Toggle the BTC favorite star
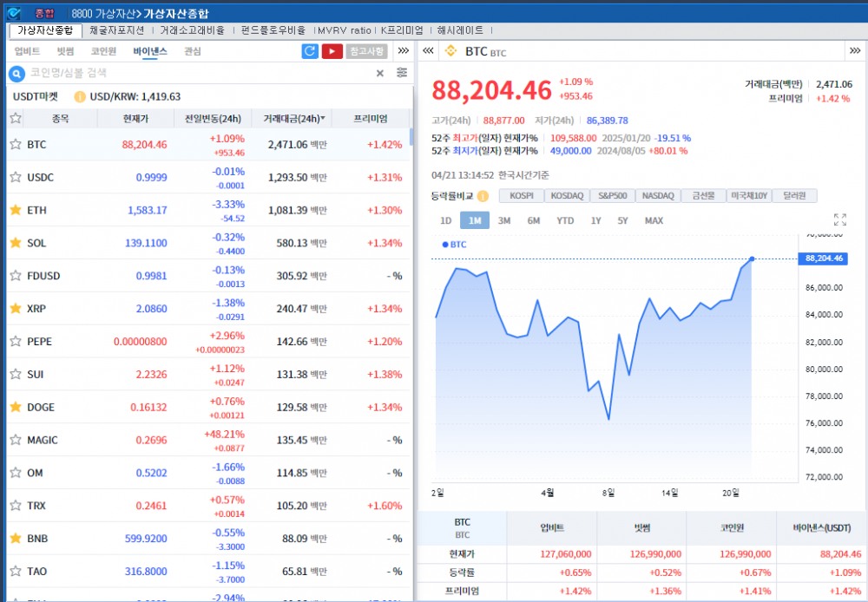This screenshot has height=602, width=868. pyautogui.click(x=14, y=144)
